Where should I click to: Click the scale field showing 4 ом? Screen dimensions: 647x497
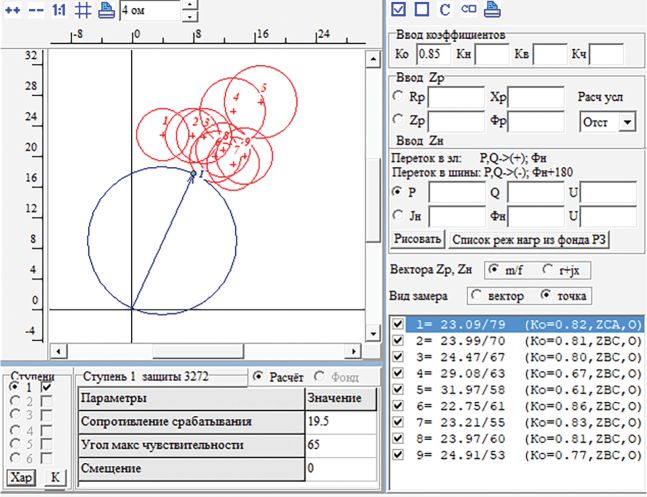tap(150, 10)
